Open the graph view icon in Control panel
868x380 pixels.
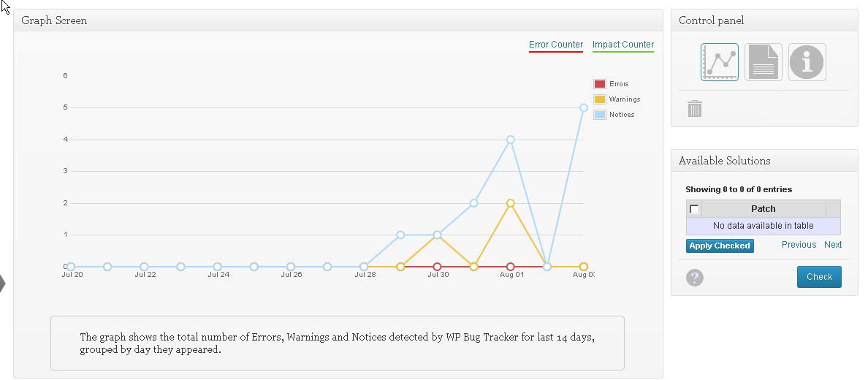click(719, 62)
